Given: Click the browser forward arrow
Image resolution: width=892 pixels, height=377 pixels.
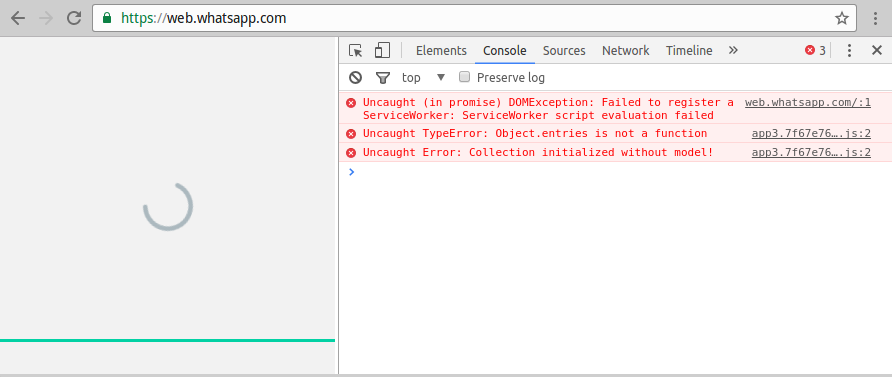Looking at the screenshot, I should [46, 18].
